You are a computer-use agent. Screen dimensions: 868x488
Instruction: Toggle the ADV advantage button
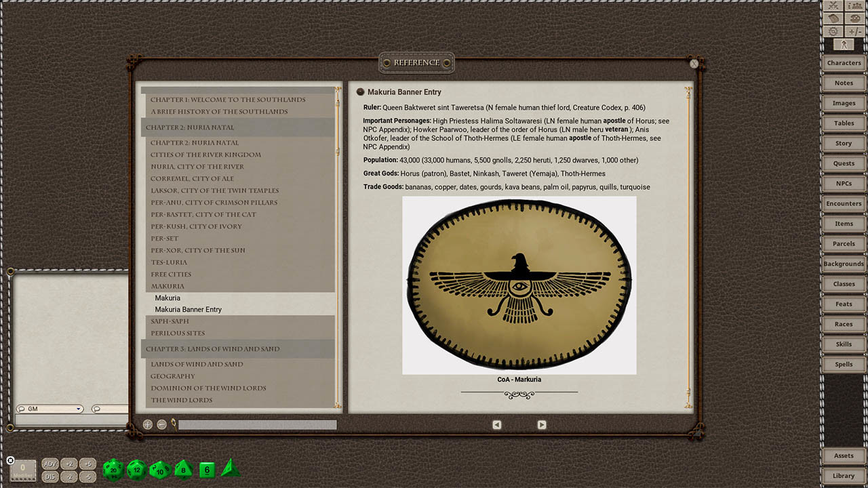[x=50, y=464]
